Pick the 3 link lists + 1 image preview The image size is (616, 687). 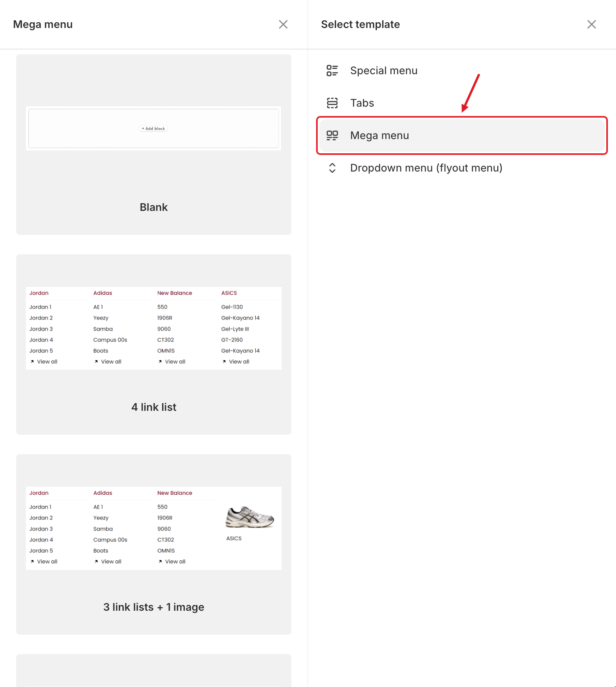[154, 528]
